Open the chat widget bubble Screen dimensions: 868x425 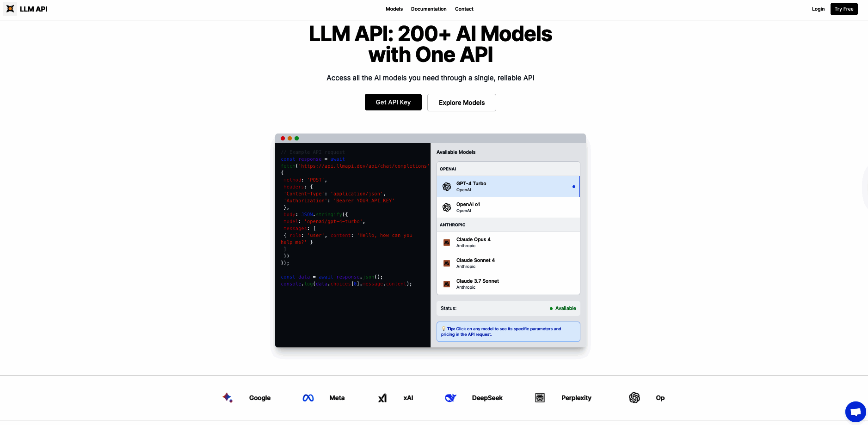click(855, 412)
